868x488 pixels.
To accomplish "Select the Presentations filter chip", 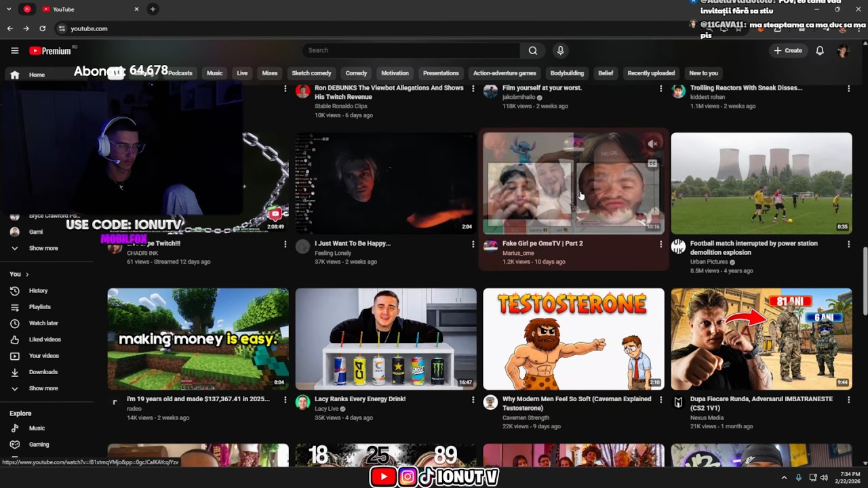I will point(441,73).
